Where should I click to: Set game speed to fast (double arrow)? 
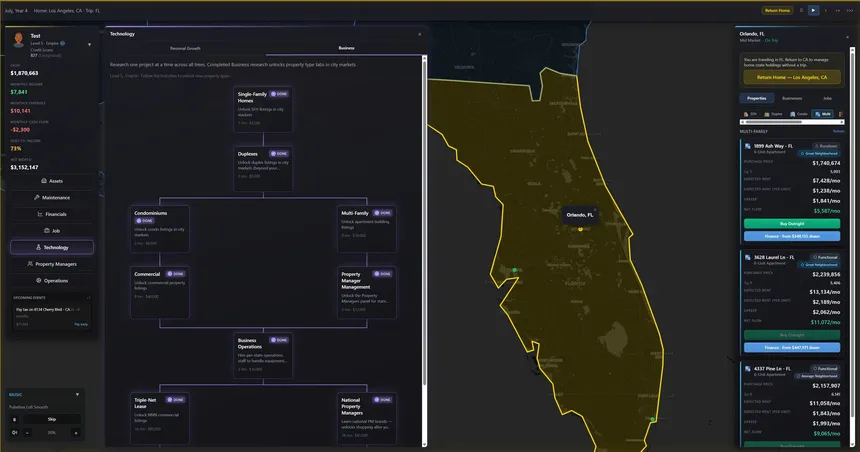[x=838, y=10]
